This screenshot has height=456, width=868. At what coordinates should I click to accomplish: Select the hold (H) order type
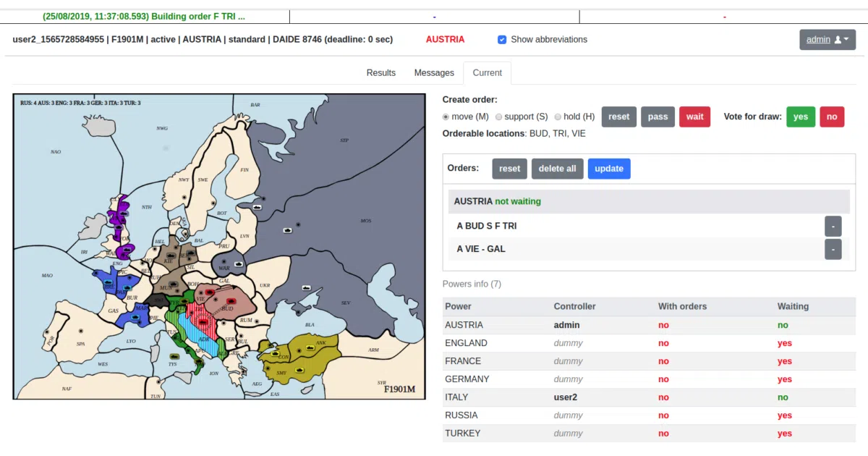tap(558, 117)
